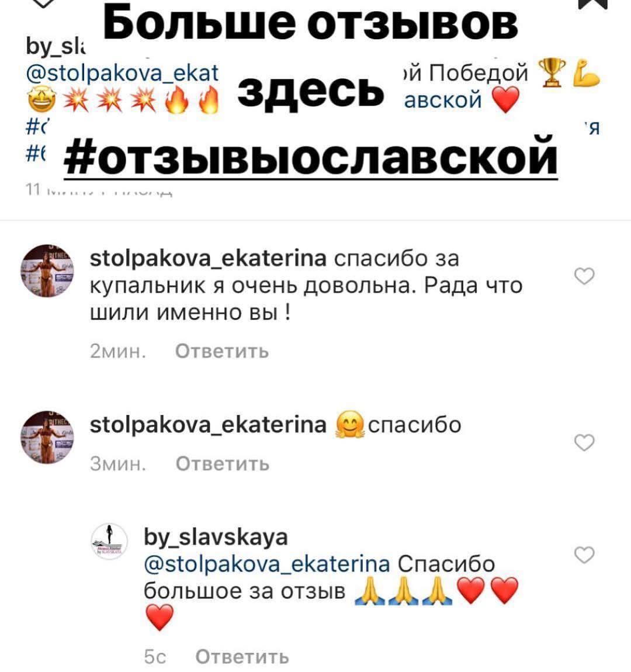Like the hugging emoji спасибо comment
This screenshot has height=672, width=631.
[584, 442]
